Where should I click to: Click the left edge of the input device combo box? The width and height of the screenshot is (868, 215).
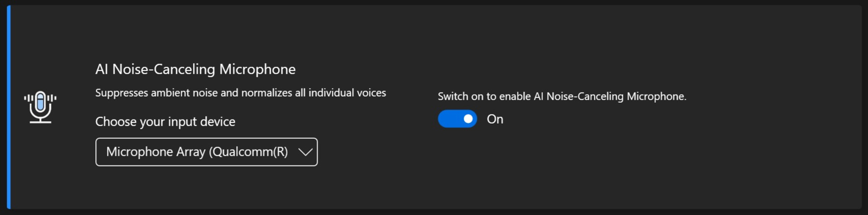coord(97,152)
